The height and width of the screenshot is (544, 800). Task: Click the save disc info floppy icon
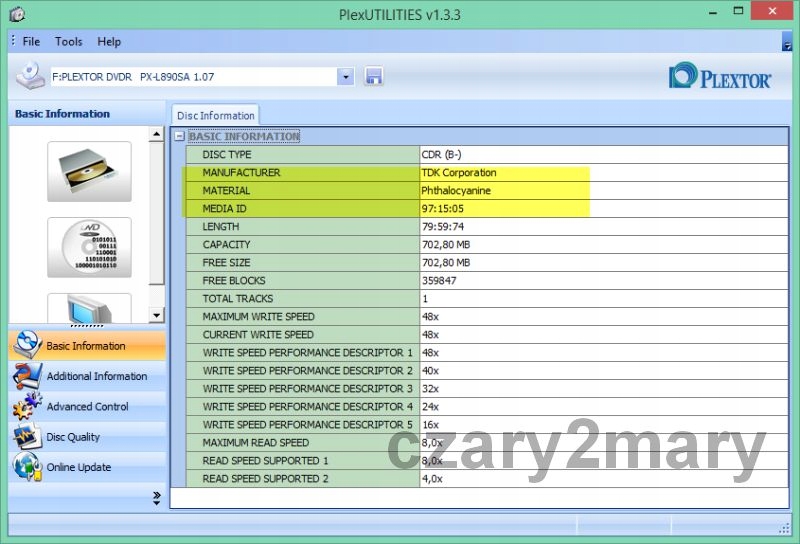point(374,76)
